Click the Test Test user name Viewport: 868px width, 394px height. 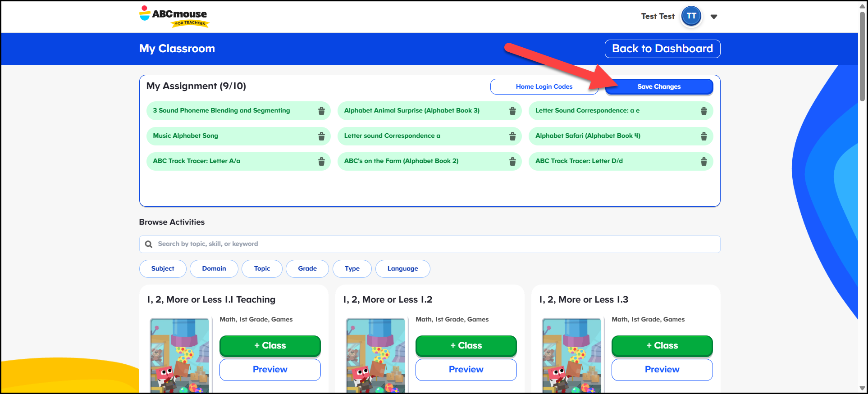click(x=658, y=16)
